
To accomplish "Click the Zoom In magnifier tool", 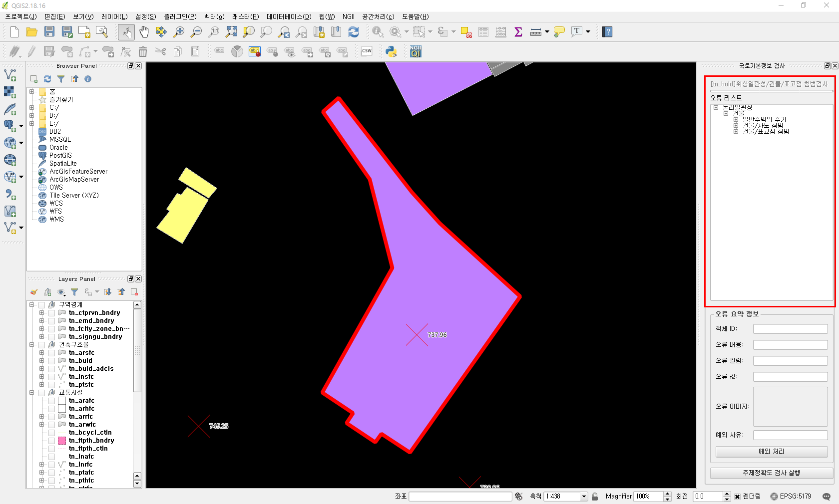I will point(178,32).
